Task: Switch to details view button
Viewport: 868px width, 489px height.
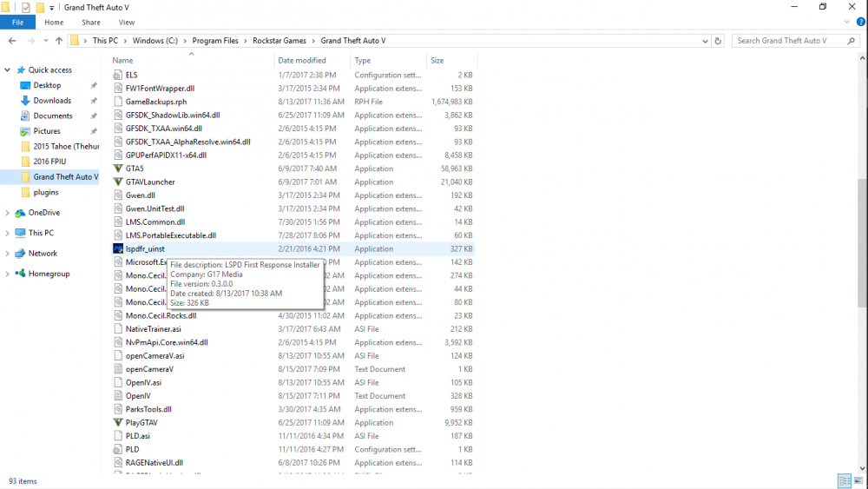Action: click(845, 480)
